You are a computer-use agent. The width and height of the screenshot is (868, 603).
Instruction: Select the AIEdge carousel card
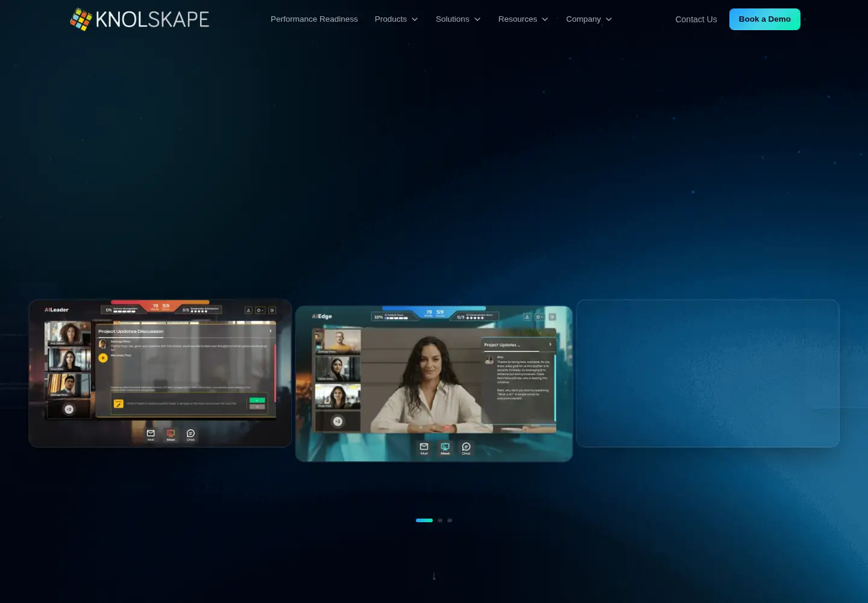coord(434,384)
